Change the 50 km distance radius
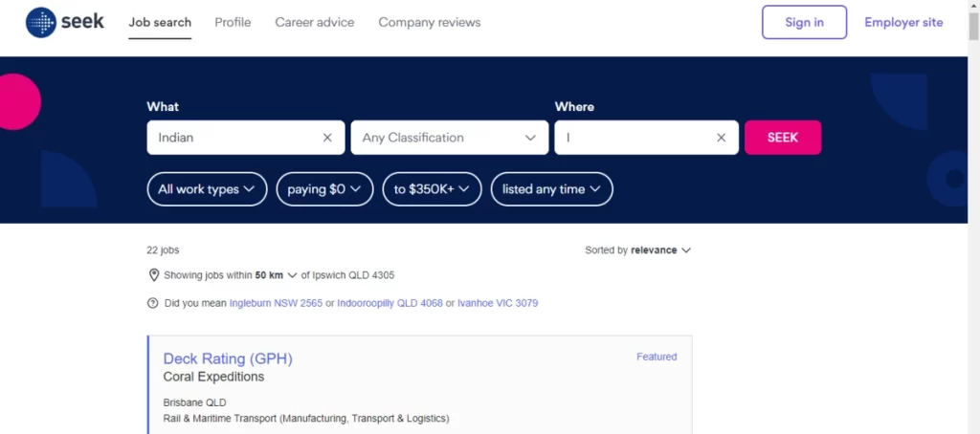 click(276, 275)
